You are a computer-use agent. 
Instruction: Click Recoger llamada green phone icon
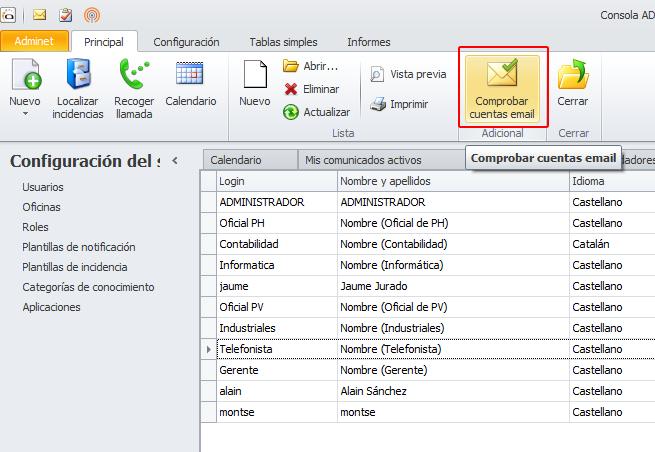point(134,74)
